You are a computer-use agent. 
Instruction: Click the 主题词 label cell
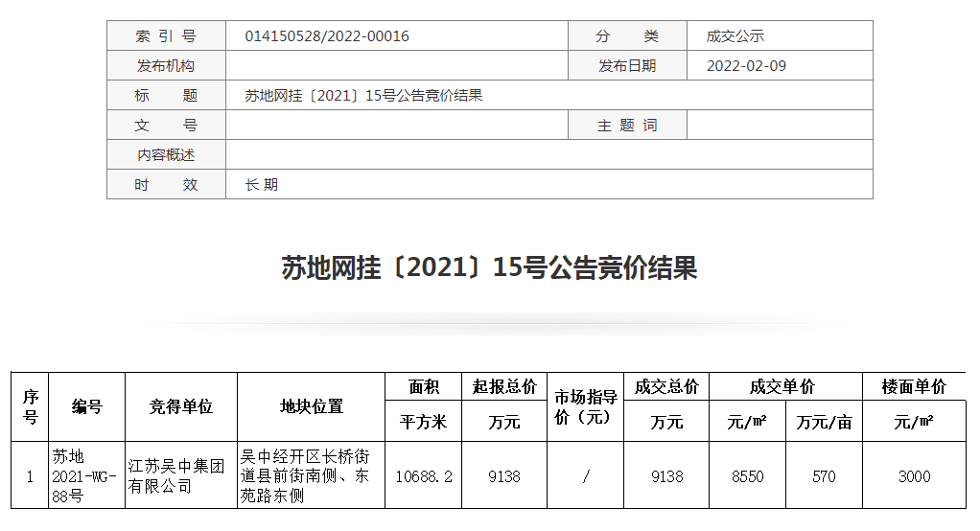tap(627, 126)
